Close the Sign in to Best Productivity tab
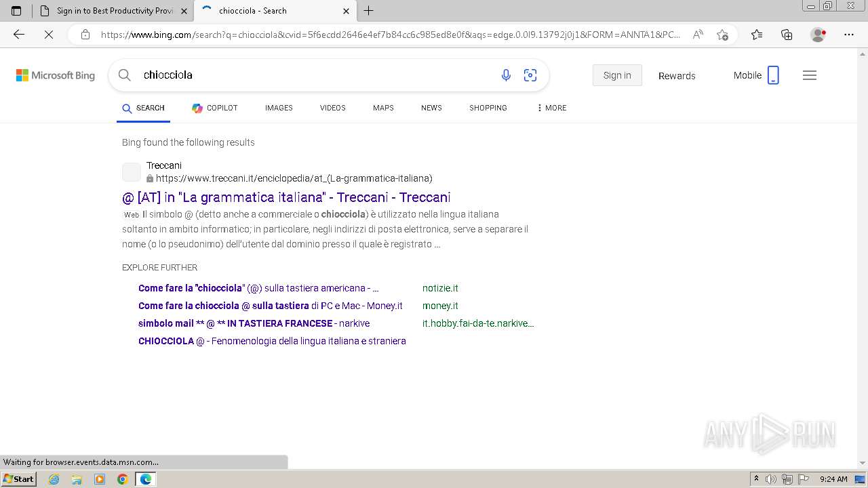 tap(184, 11)
